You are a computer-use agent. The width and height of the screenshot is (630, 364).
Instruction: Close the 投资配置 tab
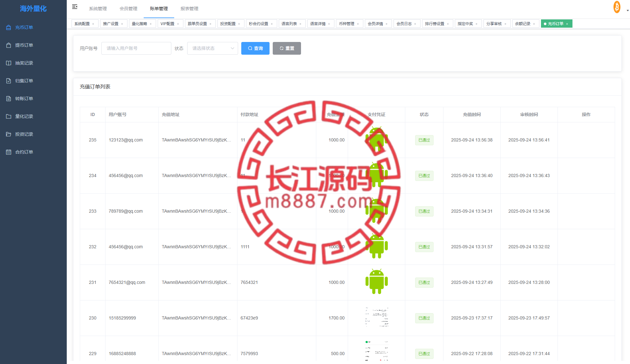(x=239, y=24)
